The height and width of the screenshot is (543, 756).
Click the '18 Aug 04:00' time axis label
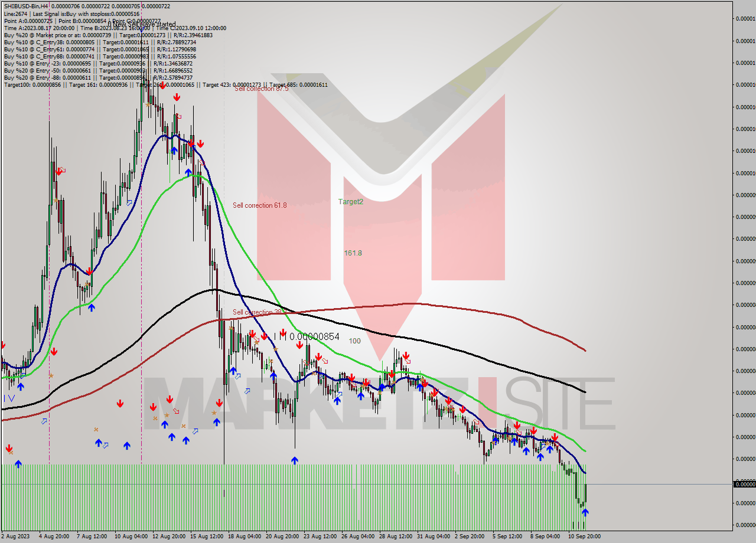coord(245,536)
